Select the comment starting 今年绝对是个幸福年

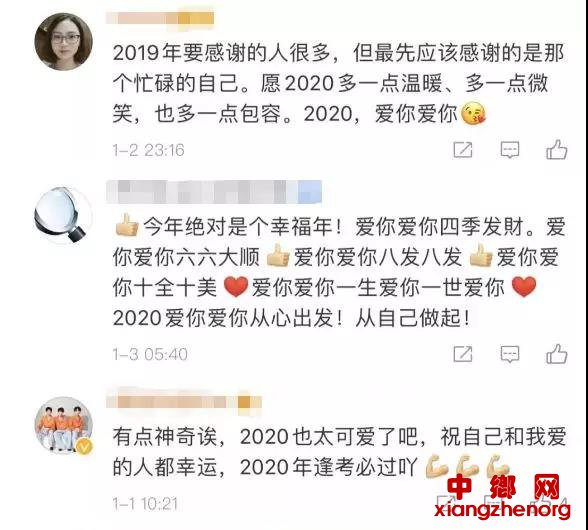click(339, 272)
